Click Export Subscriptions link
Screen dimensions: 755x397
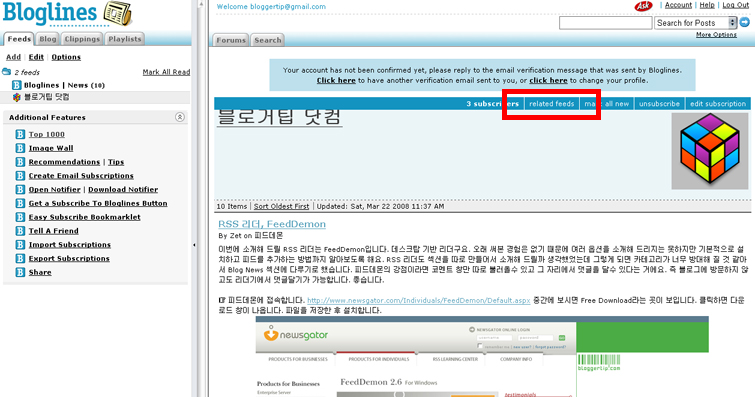coord(69,259)
